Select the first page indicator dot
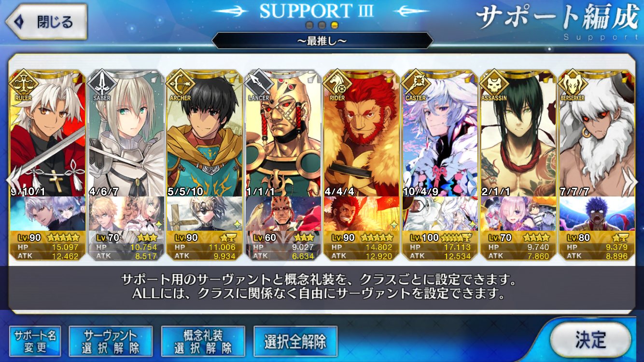This screenshot has width=644, height=362. tap(309, 25)
